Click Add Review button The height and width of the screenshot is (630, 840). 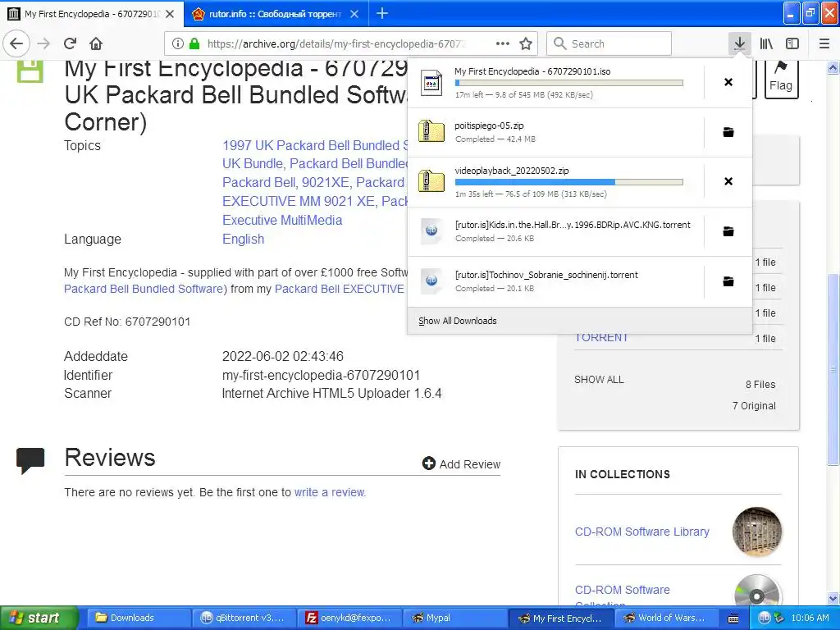point(461,464)
